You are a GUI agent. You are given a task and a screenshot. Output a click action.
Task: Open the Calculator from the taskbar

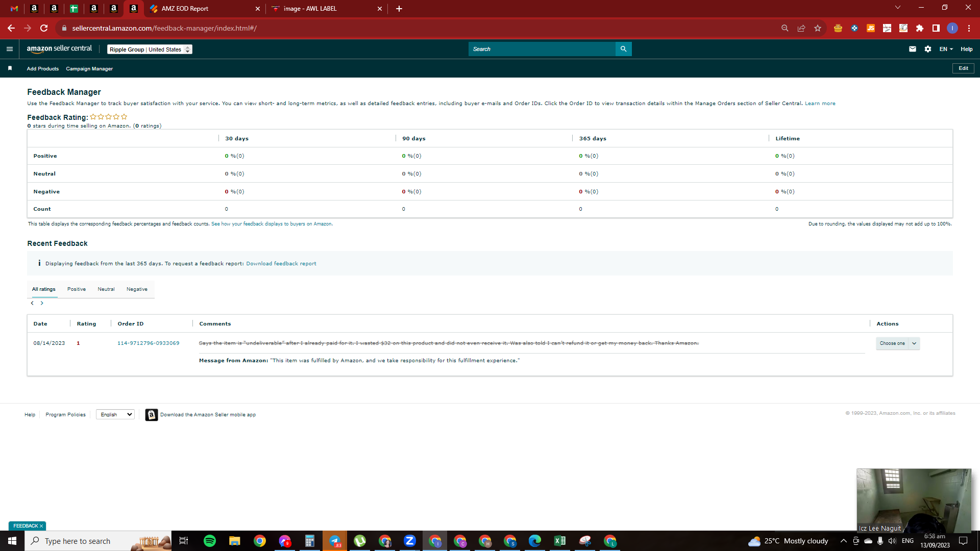tap(310, 541)
